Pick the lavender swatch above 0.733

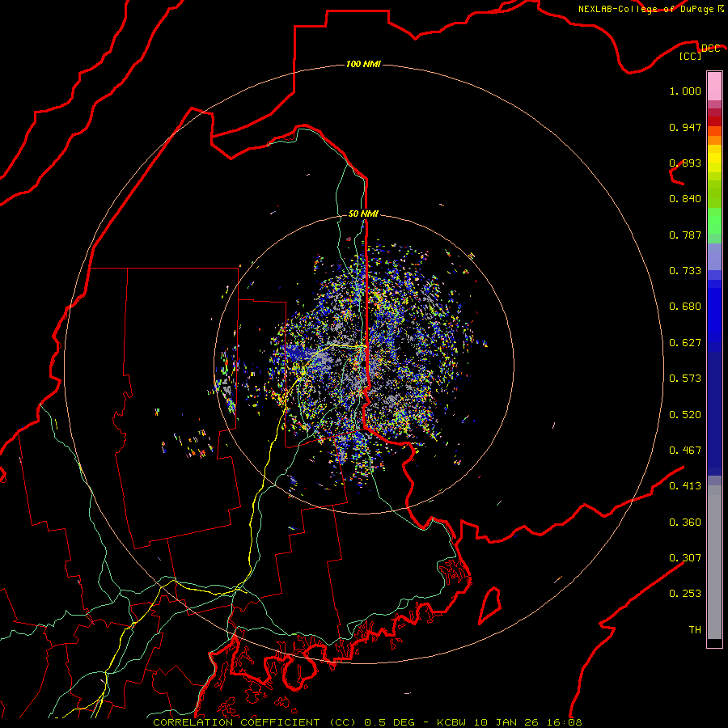click(714, 257)
